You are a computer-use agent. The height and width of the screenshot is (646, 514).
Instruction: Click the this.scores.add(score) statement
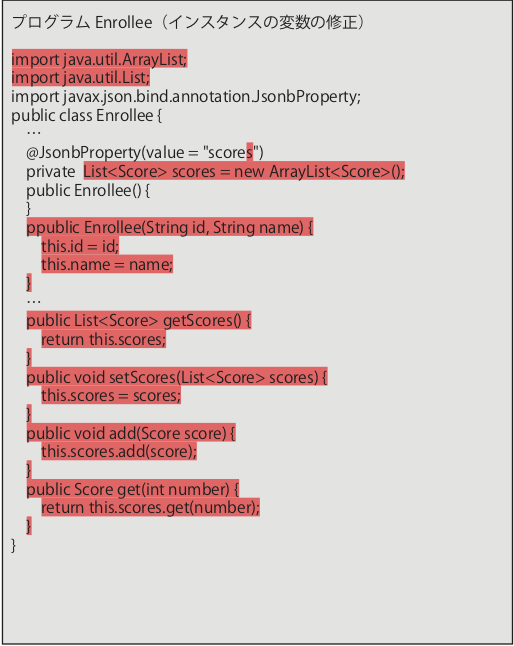pyautogui.click(x=119, y=452)
